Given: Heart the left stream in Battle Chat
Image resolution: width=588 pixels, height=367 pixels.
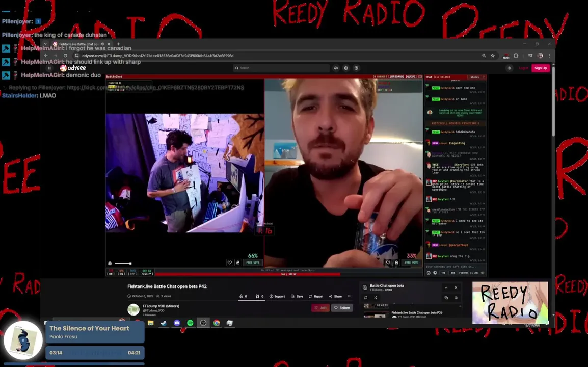Looking at the screenshot, I should point(229,263).
